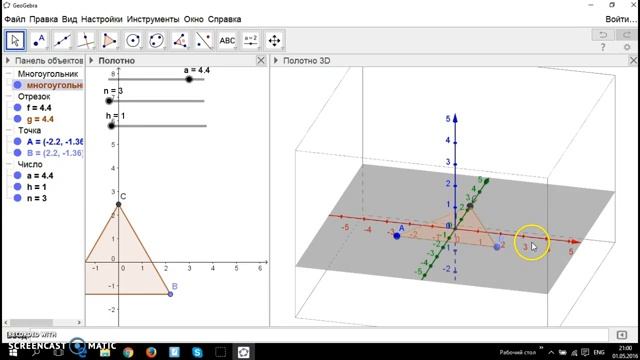Click the input bar help icon

(x=622, y=335)
